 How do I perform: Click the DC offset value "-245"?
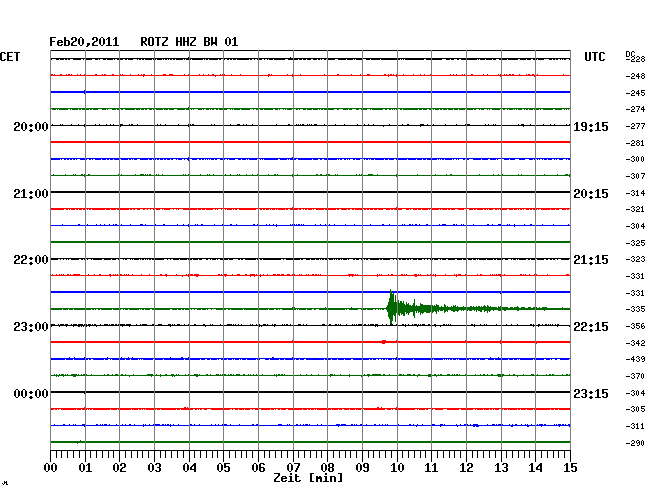[636, 93]
